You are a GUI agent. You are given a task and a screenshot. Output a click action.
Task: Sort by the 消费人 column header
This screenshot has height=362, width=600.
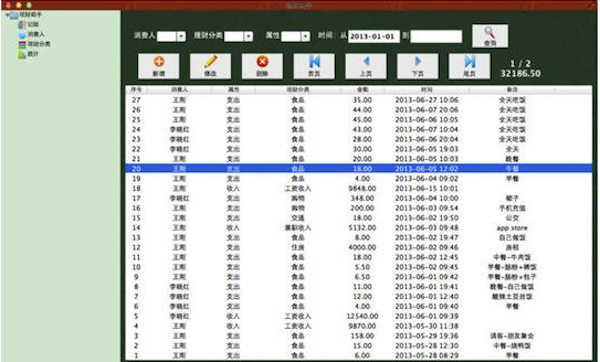(x=179, y=90)
